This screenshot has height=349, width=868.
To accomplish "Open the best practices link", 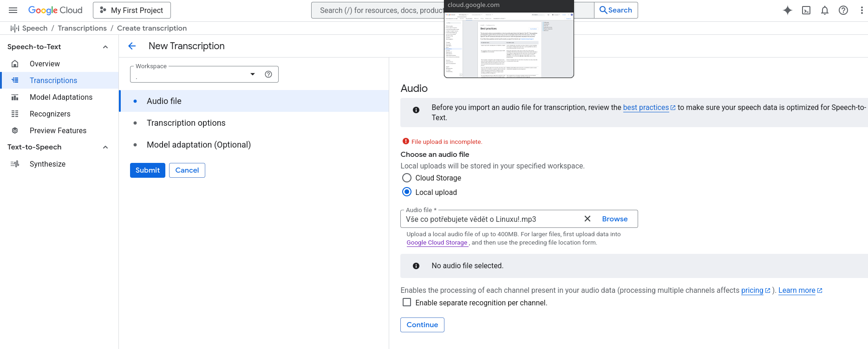I will pyautogui.click(x=646, y=107).
